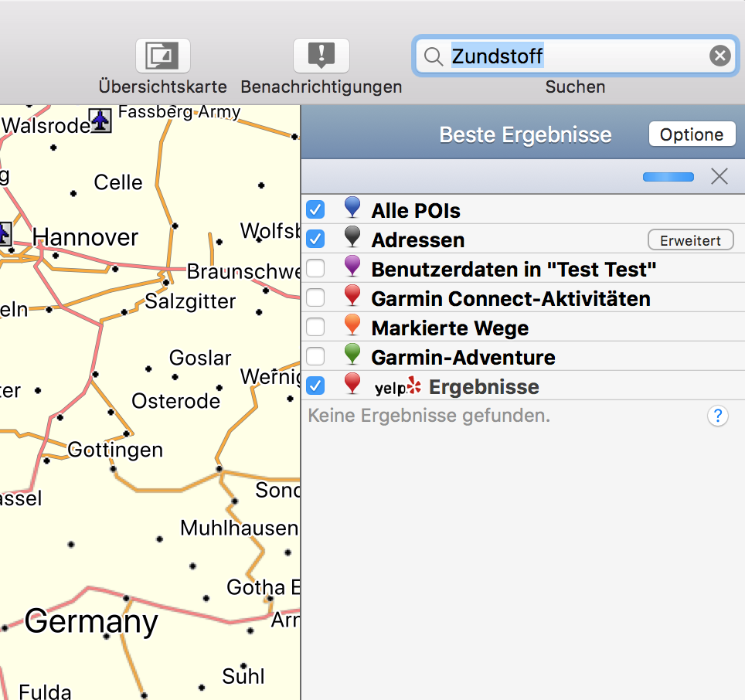Enable Garmin Connect-Aktivitäten checkbox
The width and height of the screenshot is (745, 700).
click(x=315, y=297)
